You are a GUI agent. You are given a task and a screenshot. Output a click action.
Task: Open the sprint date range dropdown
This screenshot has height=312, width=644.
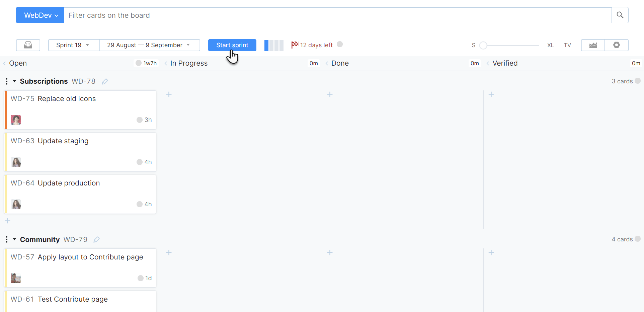click(150, 45)
